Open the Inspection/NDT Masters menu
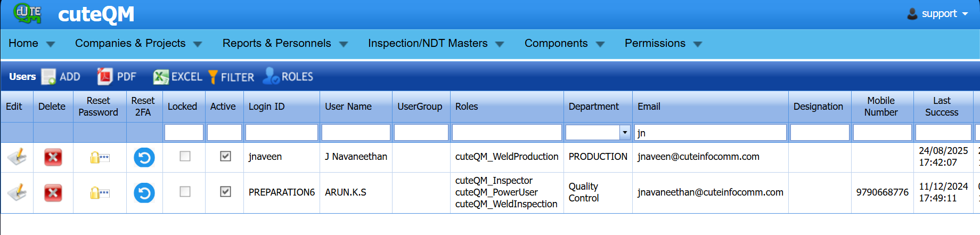This screenshot has height=235, width=980. (x=435, y=44)
